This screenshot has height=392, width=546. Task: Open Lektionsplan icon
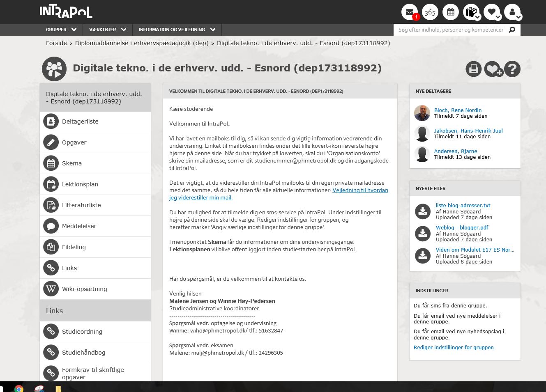tap(51, 184)
